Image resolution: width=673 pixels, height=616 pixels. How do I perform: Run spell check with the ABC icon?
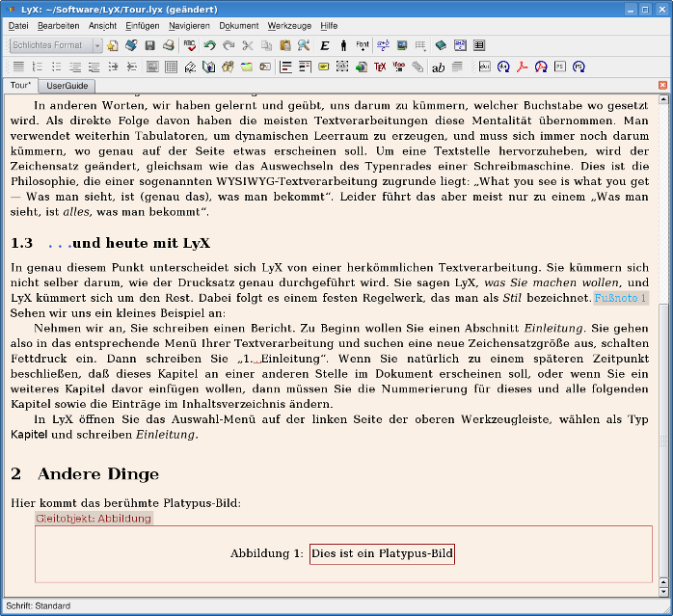[189, 45]
